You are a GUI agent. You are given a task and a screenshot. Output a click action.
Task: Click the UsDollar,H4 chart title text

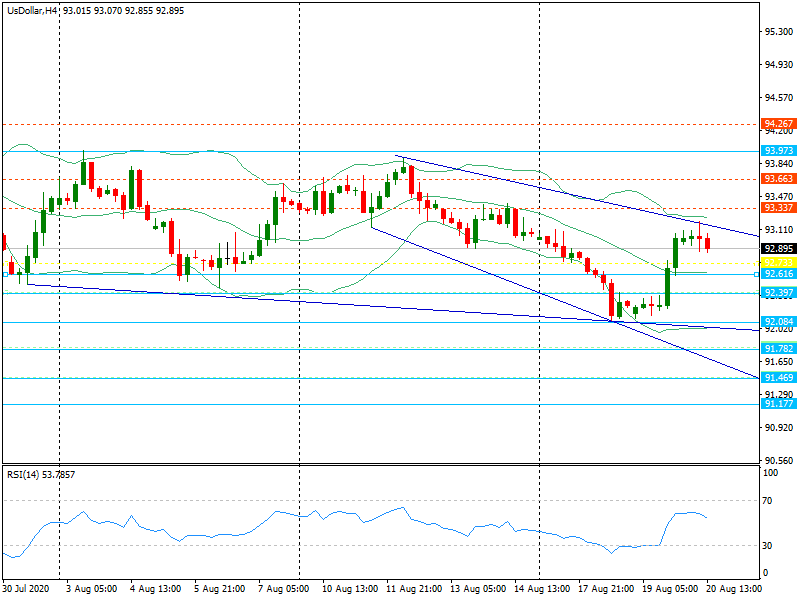point(30,9)
